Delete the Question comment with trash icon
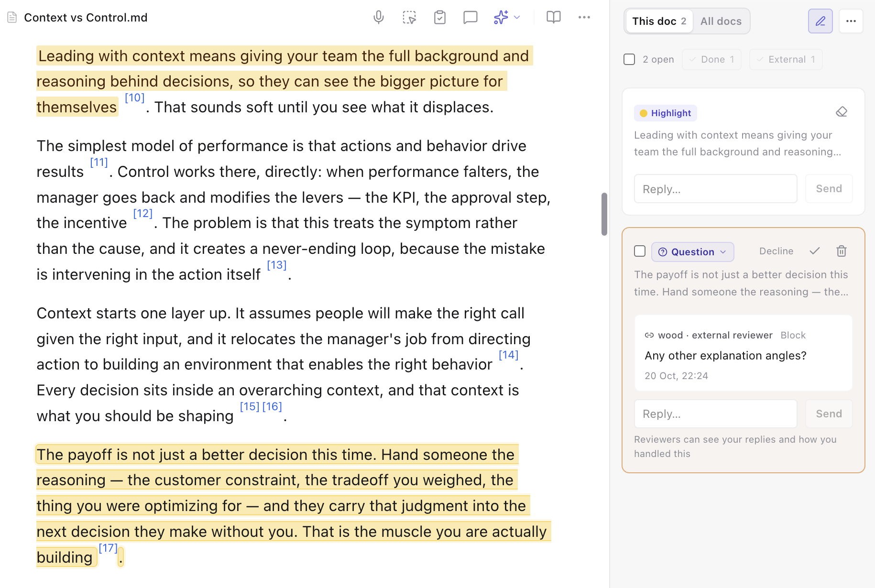Image resolution: width=875 pixels, height=588 pixels. (842, 251)
